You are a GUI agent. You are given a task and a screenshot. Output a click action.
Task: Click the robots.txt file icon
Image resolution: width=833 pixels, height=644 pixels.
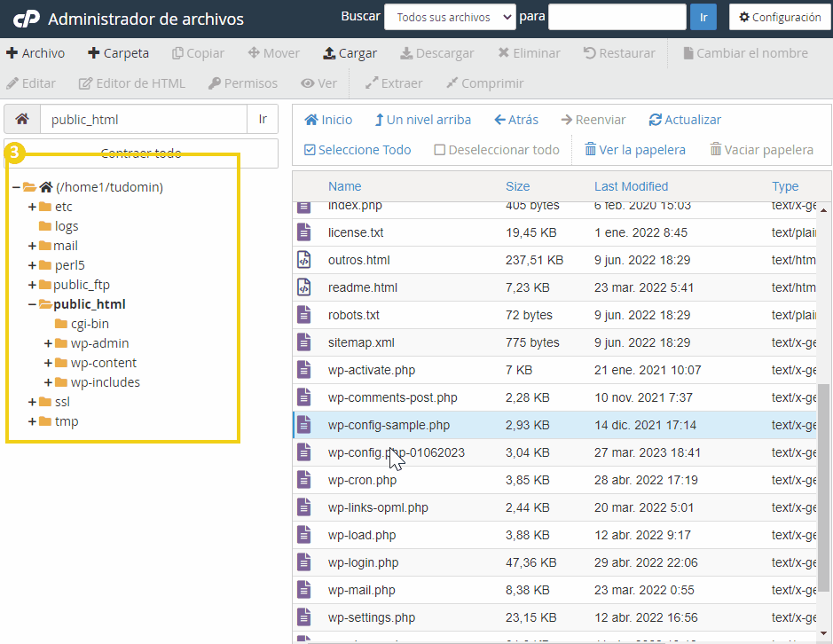pos(304,315)
